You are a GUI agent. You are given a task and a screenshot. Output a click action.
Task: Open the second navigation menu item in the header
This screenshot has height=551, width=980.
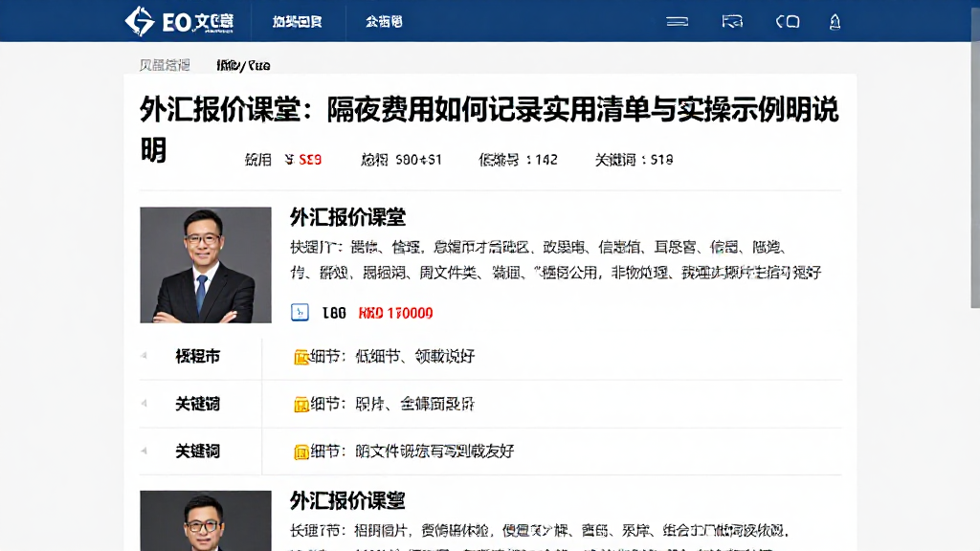pos(384,22)
